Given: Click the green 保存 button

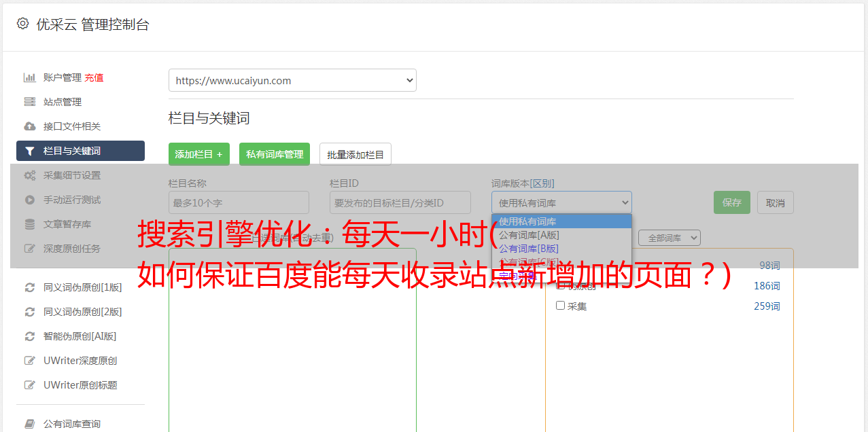Looking at the screenshot, I should [x=732, y=202].
